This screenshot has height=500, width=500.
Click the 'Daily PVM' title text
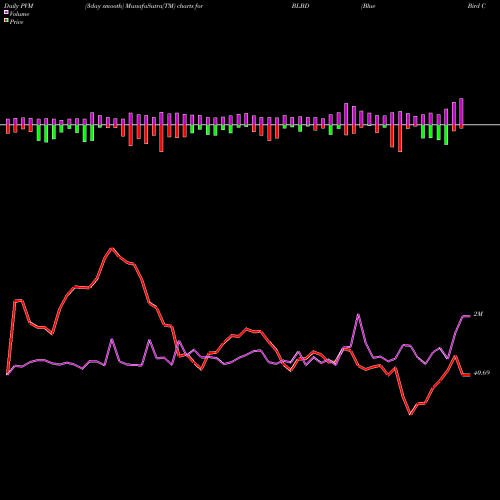18,6
